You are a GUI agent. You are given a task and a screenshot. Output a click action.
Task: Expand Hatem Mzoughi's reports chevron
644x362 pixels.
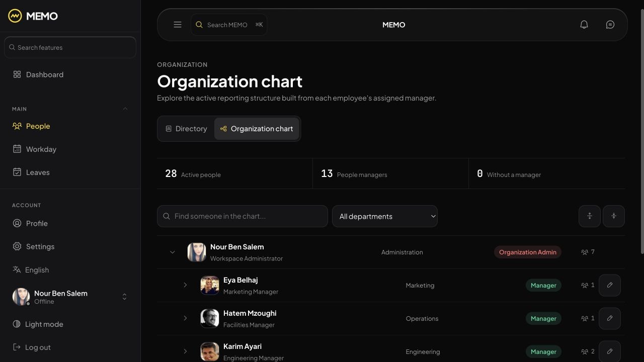point(185,318)
